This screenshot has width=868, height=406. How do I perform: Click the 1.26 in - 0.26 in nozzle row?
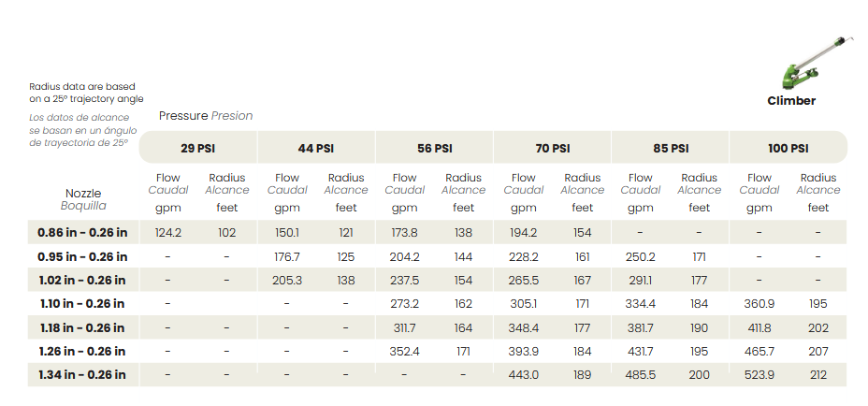[x=82, y=351]
